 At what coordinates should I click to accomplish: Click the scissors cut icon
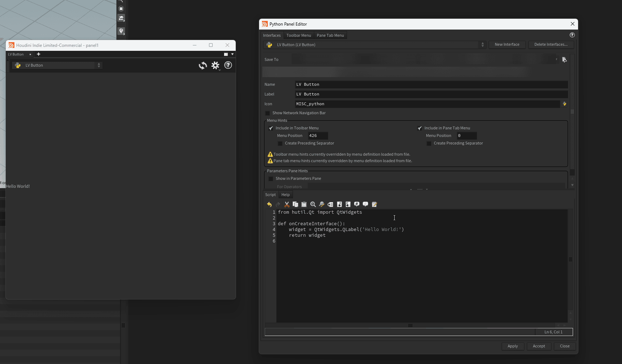tap(287, 204)
